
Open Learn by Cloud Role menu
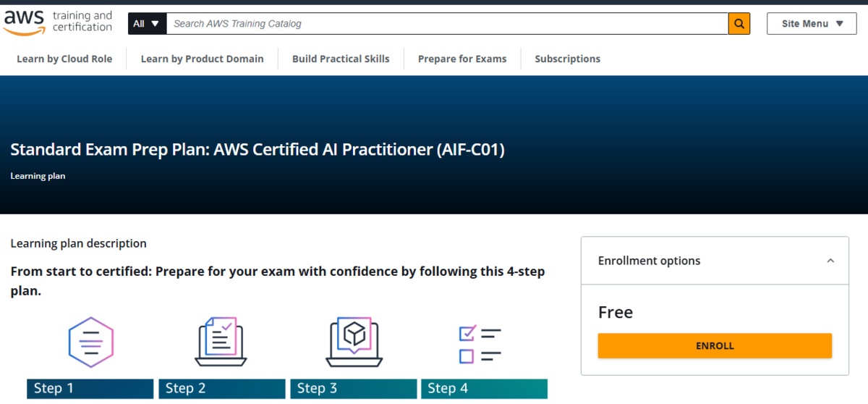click(64, 59)
